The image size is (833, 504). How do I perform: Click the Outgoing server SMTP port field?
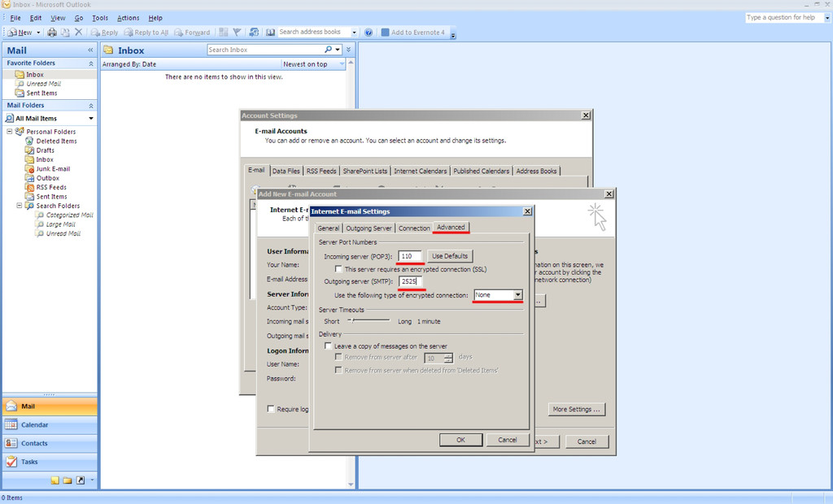click(x=410, y=281)
